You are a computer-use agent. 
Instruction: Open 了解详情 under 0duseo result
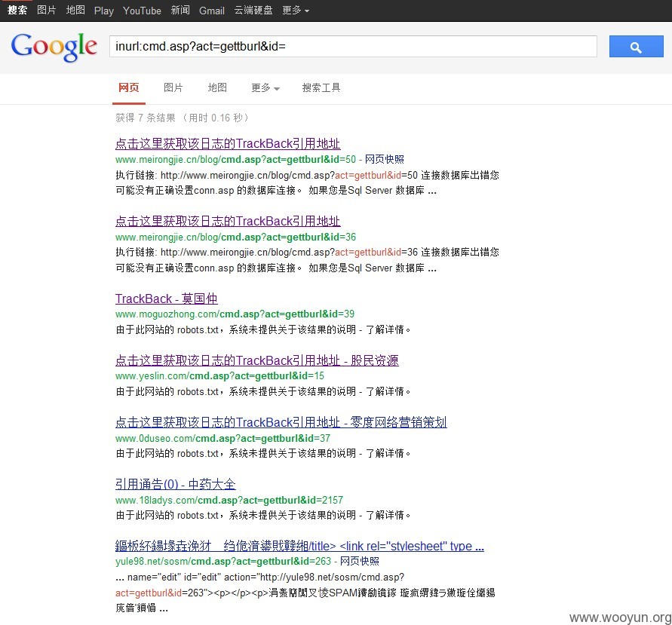pos(385,453)
